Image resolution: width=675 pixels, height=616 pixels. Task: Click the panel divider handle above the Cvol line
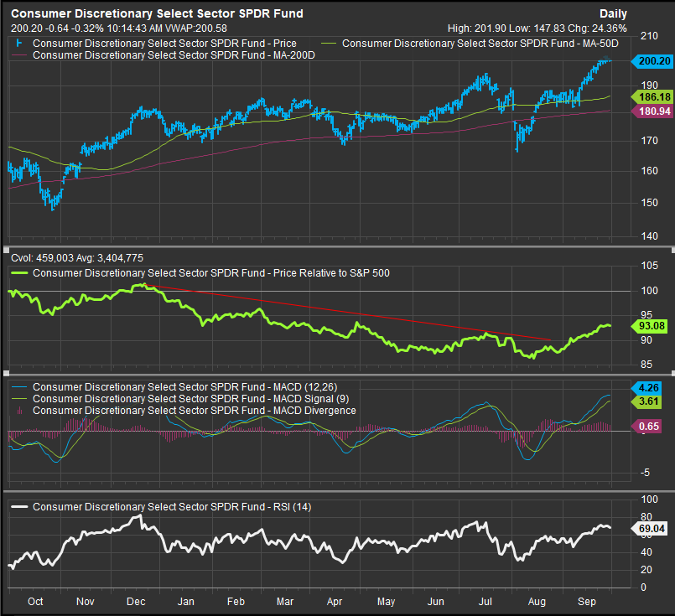pyautogui.click(x=6, y=249)
